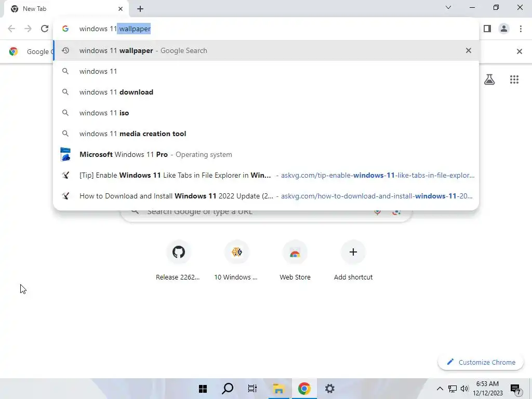The height and width of the screenshot is (399, 532).
Task: Reload the page with the refresh icon
Action: coord(45,29)
